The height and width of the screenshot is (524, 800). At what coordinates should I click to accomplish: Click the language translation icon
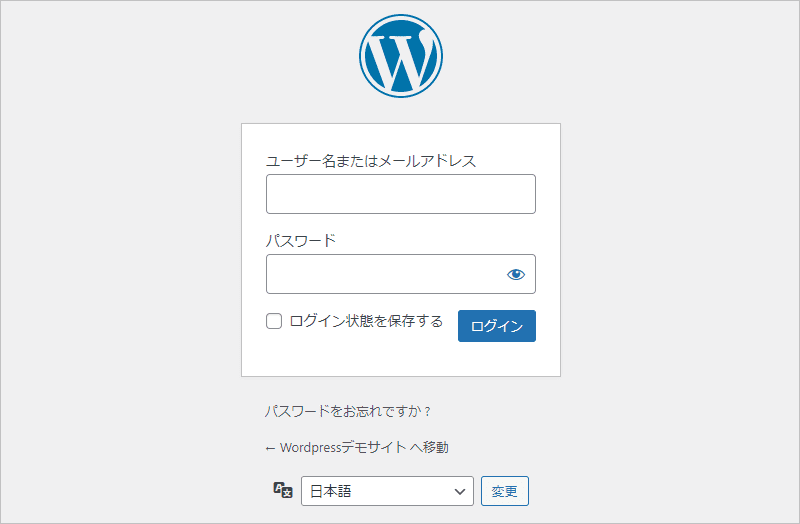tap(283, 490)
